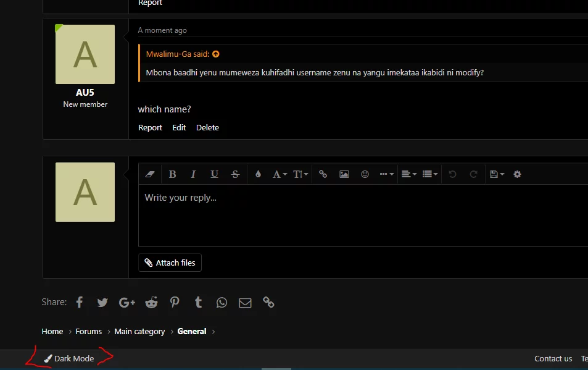Open the smilies emoji picker

365,174
